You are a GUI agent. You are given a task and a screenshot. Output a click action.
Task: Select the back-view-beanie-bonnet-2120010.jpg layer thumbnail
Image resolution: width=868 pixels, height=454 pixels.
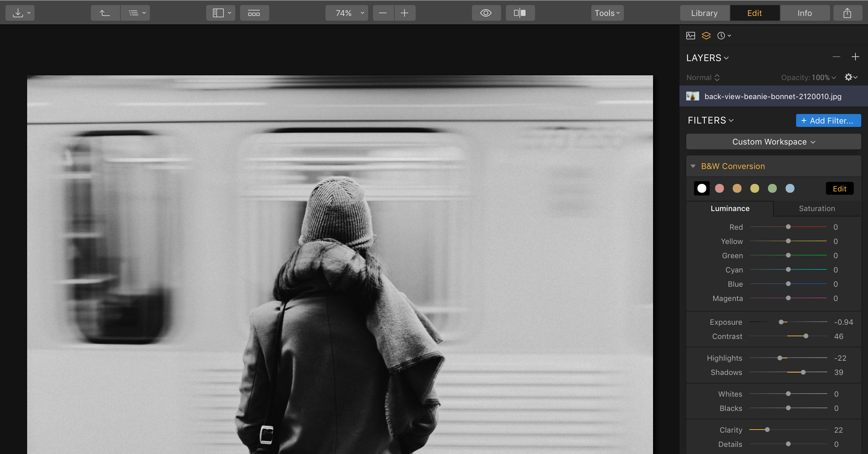pos(692,96)
